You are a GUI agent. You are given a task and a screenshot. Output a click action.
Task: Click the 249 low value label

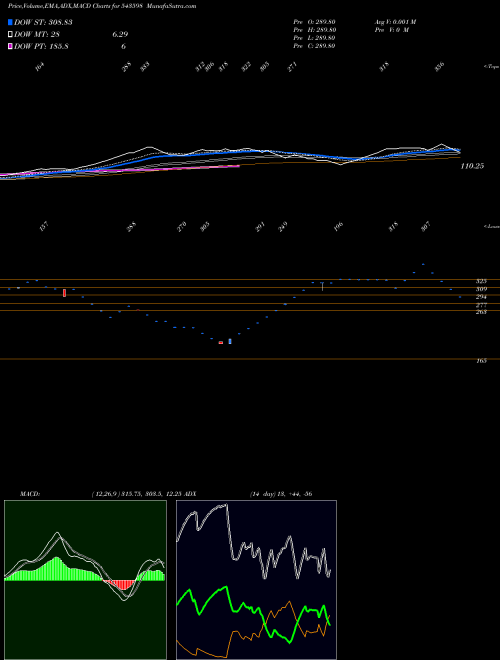282,227
